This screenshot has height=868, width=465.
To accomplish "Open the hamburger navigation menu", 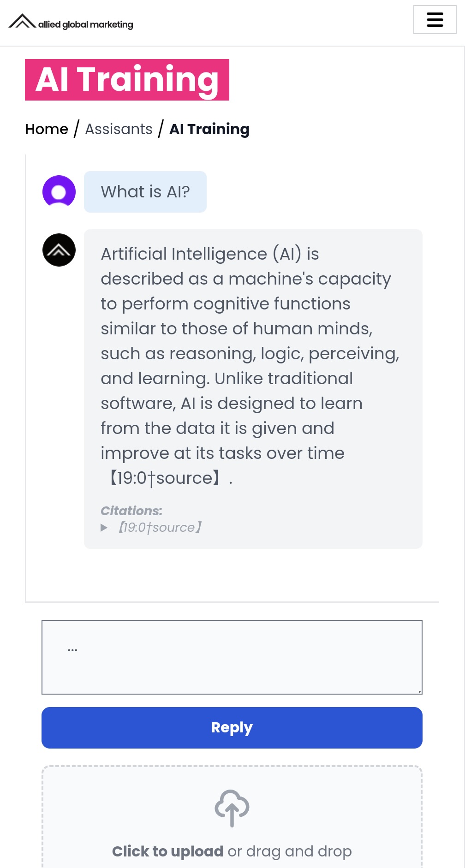I will click(435, 20).
